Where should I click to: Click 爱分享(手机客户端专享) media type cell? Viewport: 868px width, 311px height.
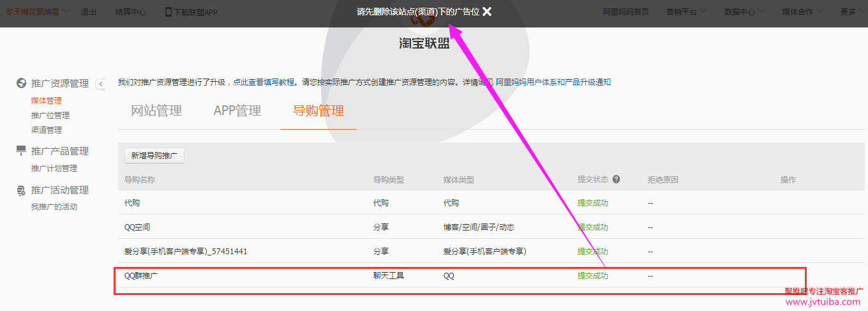(485, 252)
